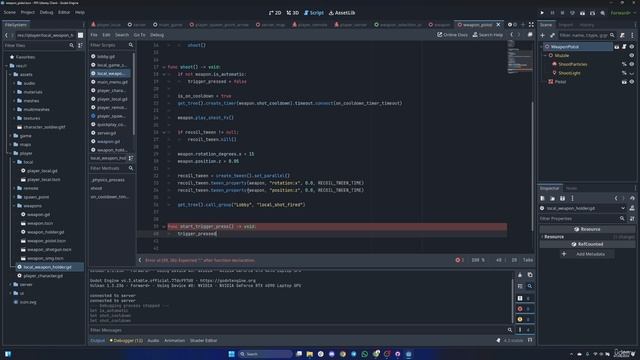Run a specific scene
This screenshot has height=360, width=640.
coord(592,13)
